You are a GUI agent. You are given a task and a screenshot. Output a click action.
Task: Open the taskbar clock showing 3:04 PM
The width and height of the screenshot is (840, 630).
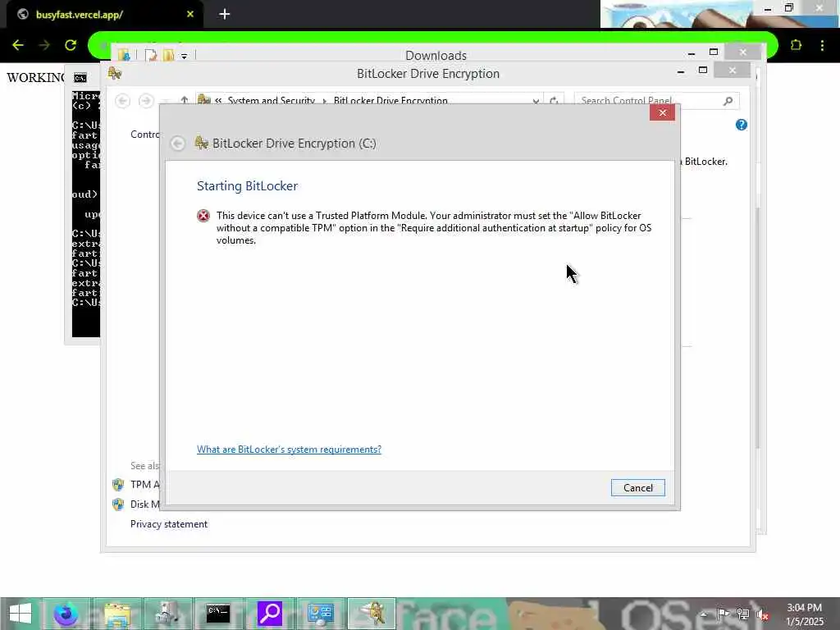click(x=804, y=614)
